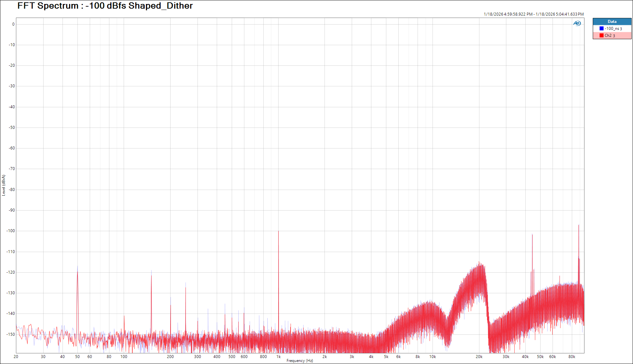Viewport: 633px width, 364px height.
Task: Click the red swatch beside Ch2
Action: (x=601, y=36)
